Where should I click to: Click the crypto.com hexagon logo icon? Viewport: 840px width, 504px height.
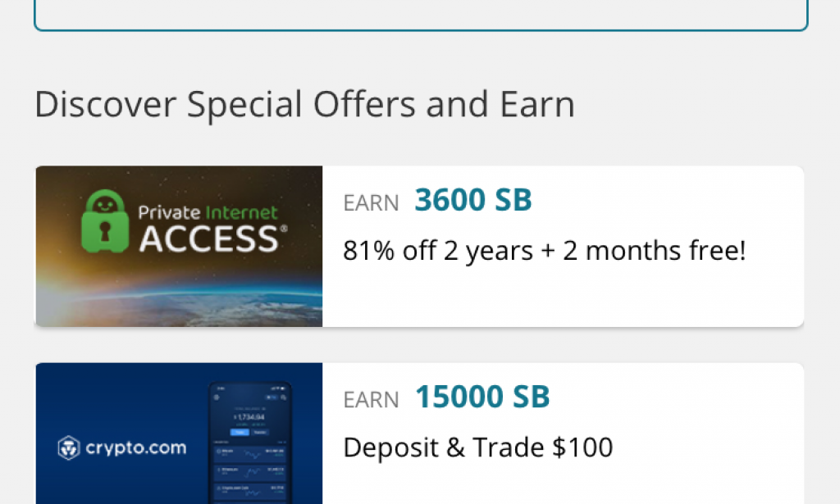(70, 449)
